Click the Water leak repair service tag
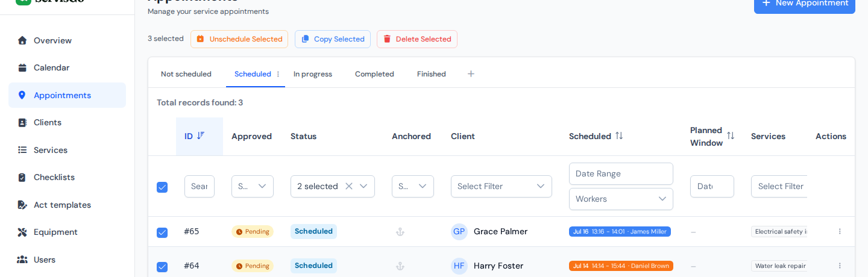The height and width of the screenshot is (277, 868). tap(779, 266)
